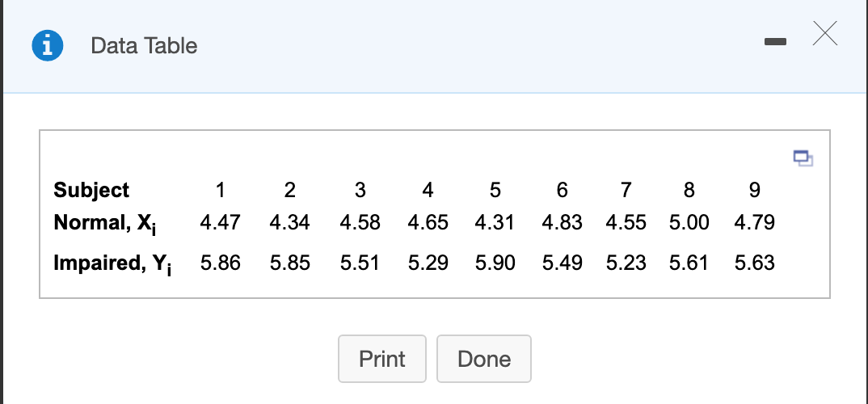Click subject number 4 header

(428, 190)
